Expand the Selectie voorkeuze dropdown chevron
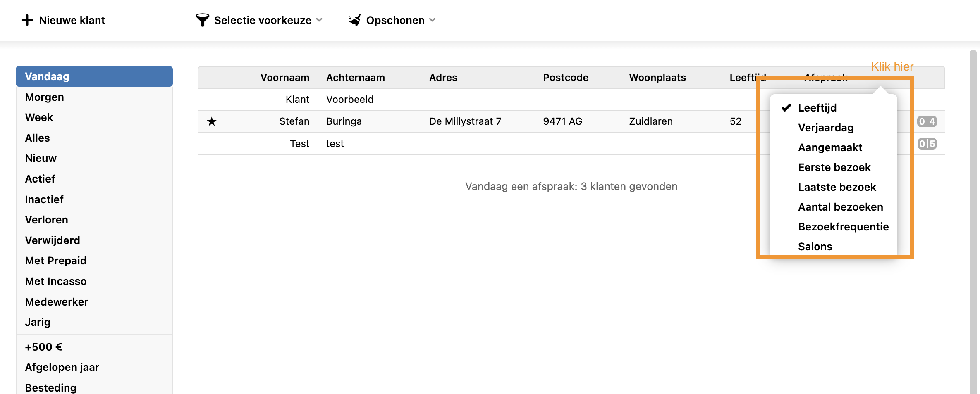 [319, 20]
